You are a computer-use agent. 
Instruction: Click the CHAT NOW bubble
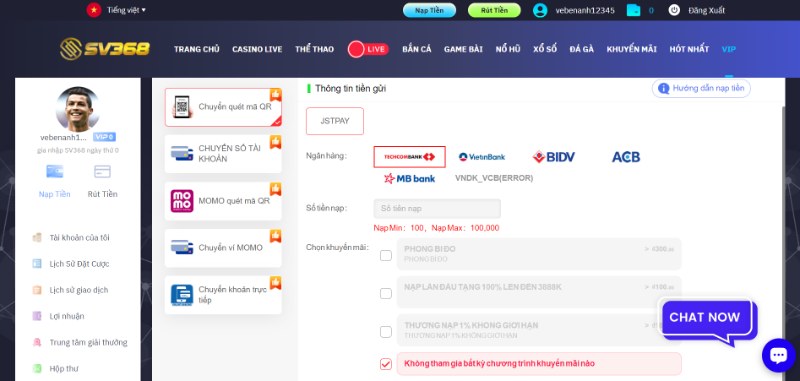click(707, 319)
